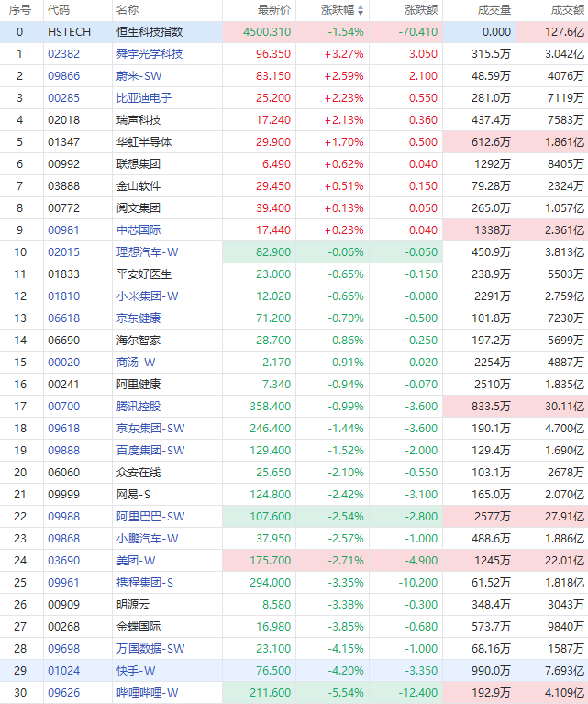
Task: Open 京东健康 stock name
Action: pyautogui.click(x=139, y=318)
